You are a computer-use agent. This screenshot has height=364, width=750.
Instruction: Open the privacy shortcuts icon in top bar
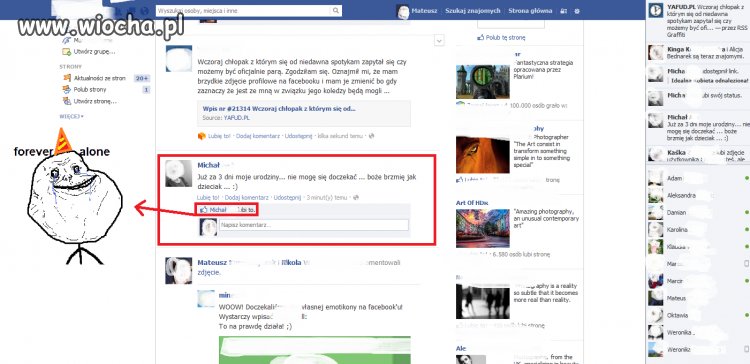(563, 11)
